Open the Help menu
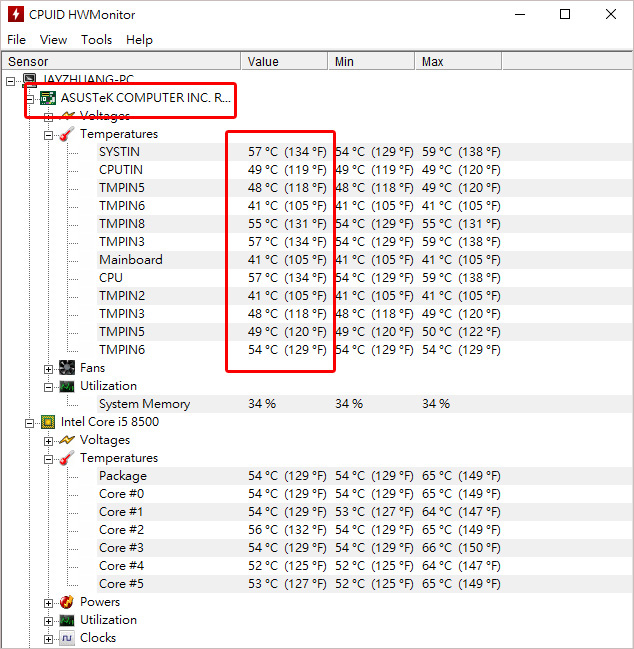 [139, 40]
